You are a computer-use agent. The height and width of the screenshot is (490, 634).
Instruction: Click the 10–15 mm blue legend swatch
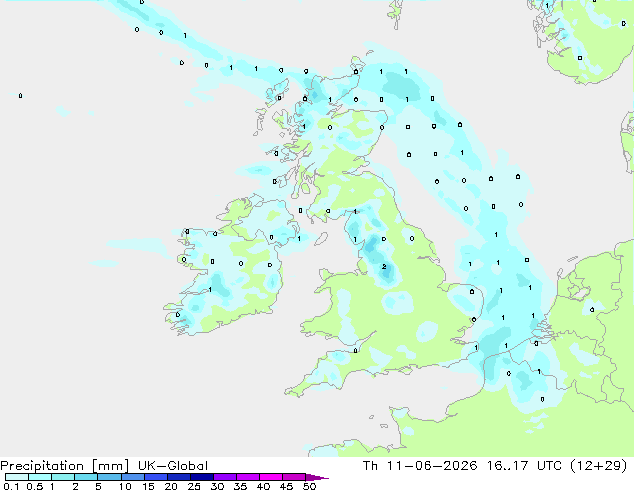coord(133,477)
